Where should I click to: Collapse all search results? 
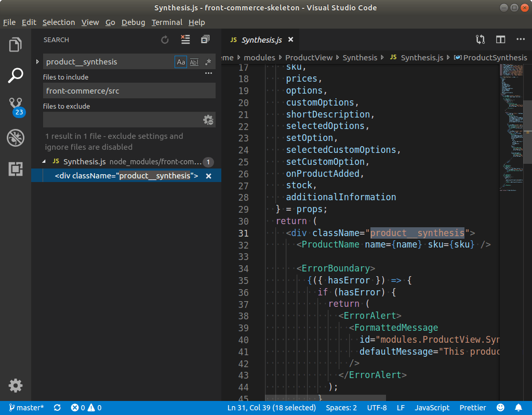(205, 40)
